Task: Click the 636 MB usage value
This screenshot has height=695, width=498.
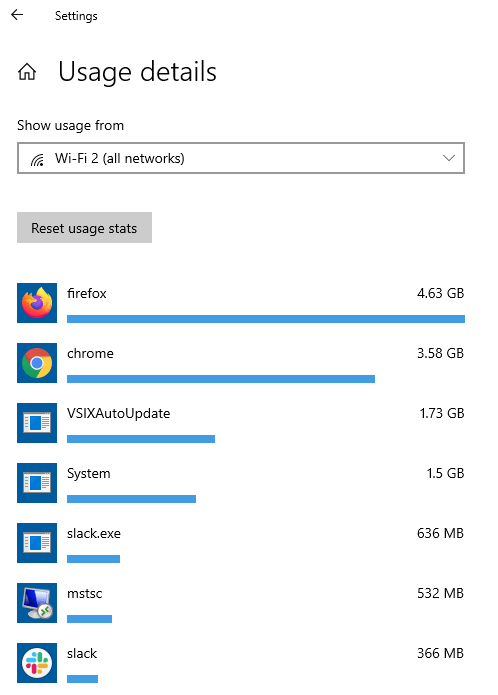Action: [x=440, y=533]
